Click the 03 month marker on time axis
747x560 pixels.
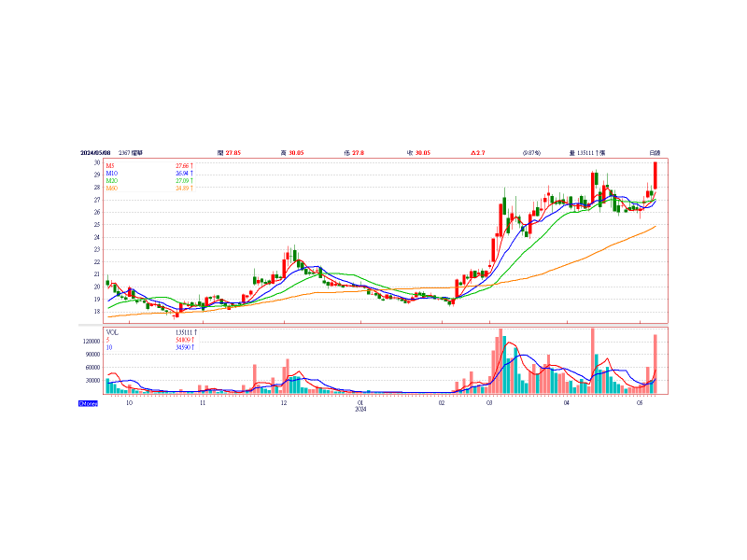point(489,403)
